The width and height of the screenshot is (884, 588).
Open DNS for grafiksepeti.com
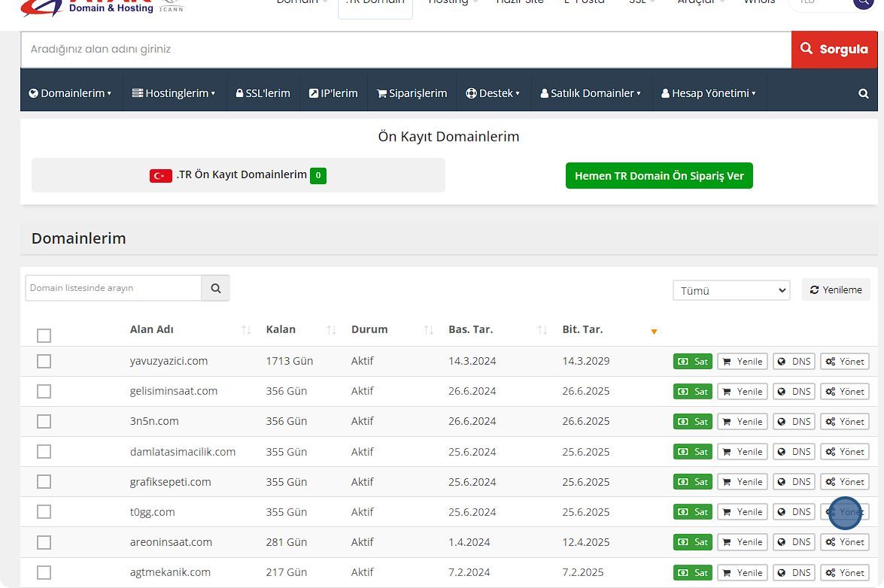pyautogui.click(x=794, y=482)
